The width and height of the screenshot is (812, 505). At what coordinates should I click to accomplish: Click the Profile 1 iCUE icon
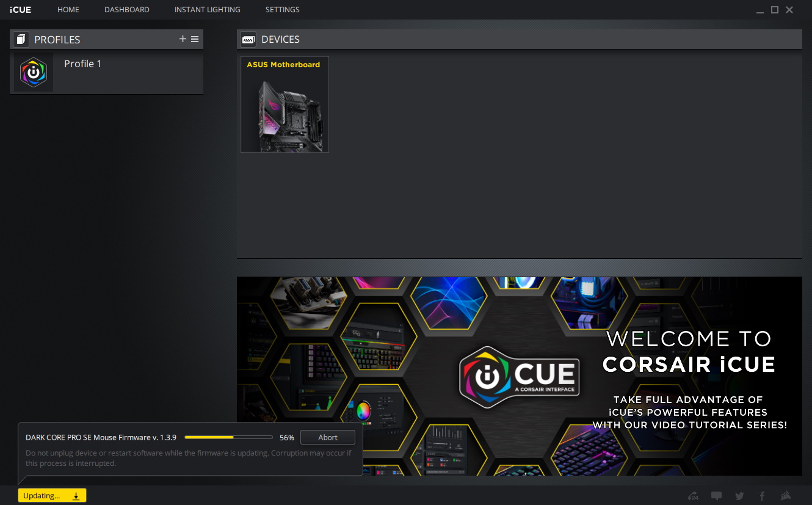34,72
